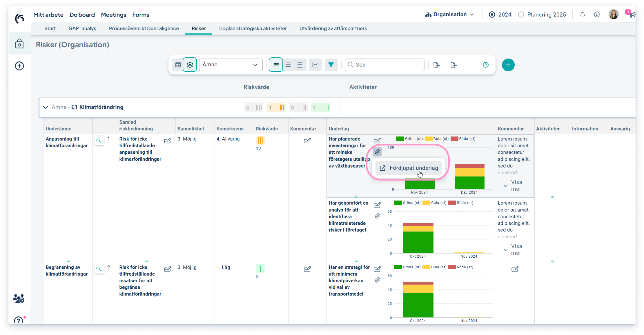Image resolution: width=644 pixels, height=335 pixels.
Task: Expand Visa mer for the first comment
Action: (513, 185)
